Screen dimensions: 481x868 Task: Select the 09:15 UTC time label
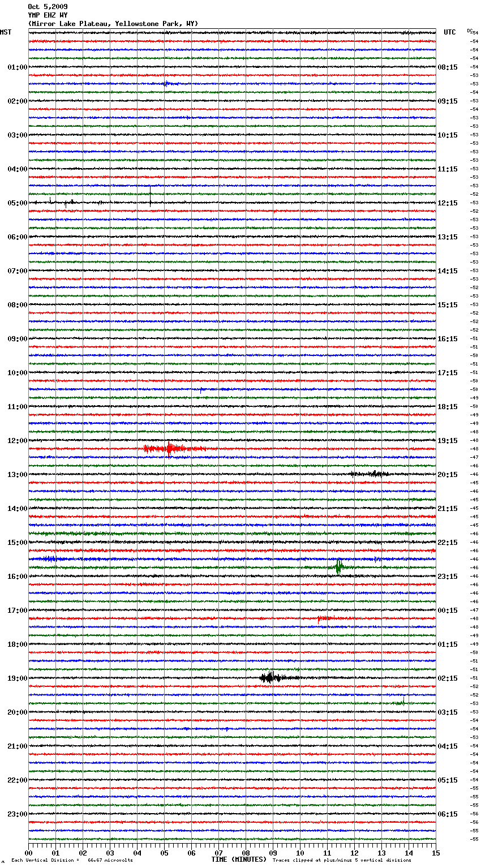coord(448,101)
